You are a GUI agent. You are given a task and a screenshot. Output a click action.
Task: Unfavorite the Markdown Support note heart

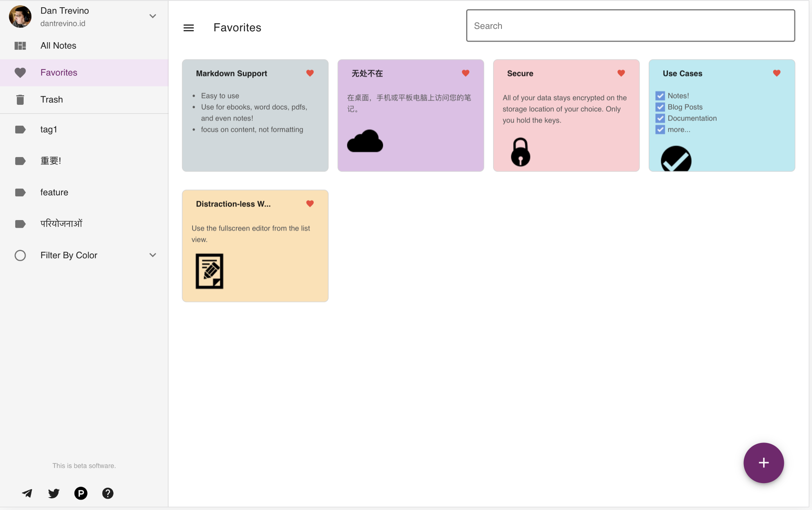click(x=310, y=73)
